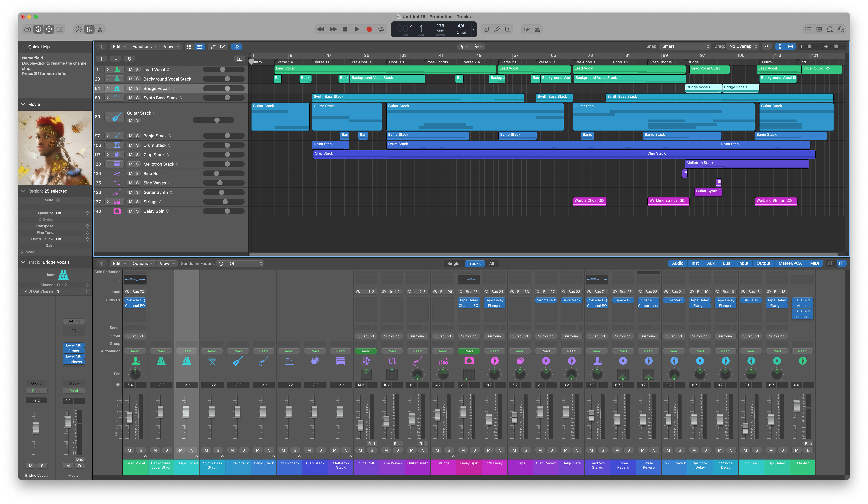Click the Lead Vocal track microphone icon
The height and width of the screenshot is (504, 868).
pos(117,69)
